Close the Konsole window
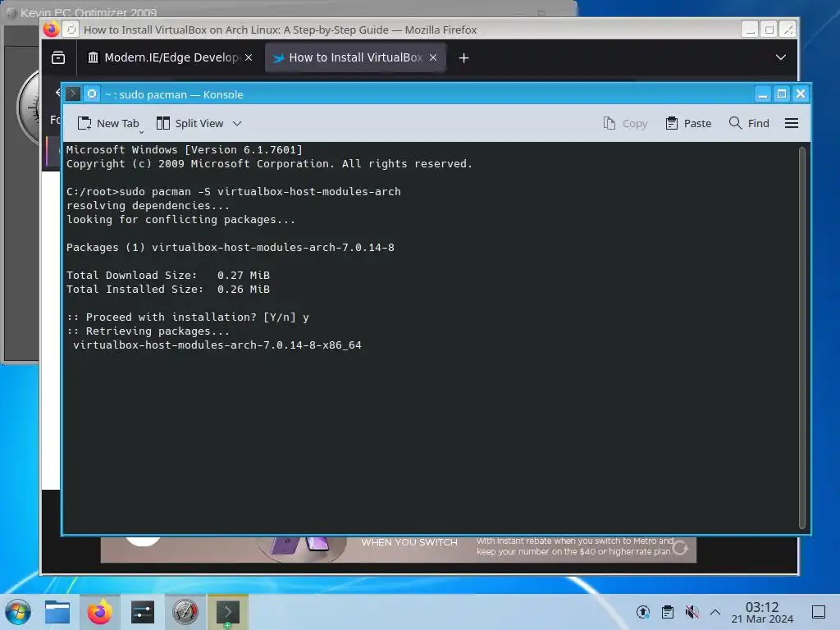 (x=801, y=94)
